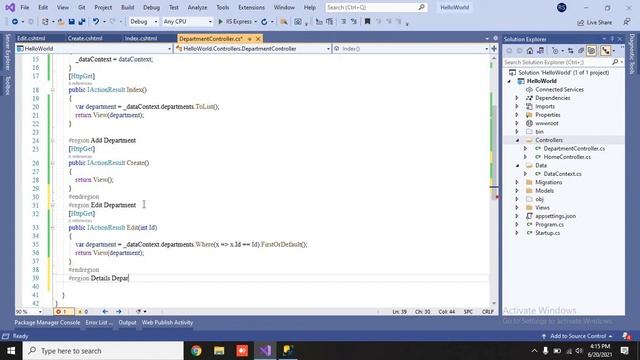This screenshot has width=640, height=360.
Task: Undo the last edit via toolbar
Action: tap(96, 22)
